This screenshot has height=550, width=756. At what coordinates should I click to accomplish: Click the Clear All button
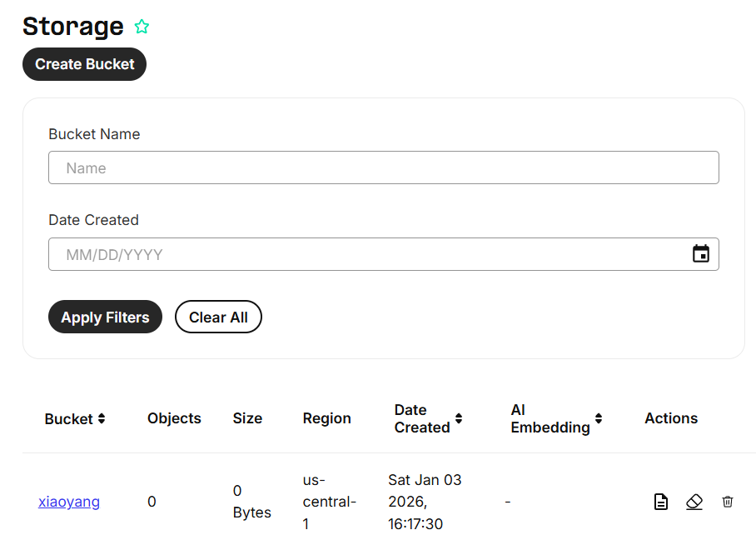218,317
